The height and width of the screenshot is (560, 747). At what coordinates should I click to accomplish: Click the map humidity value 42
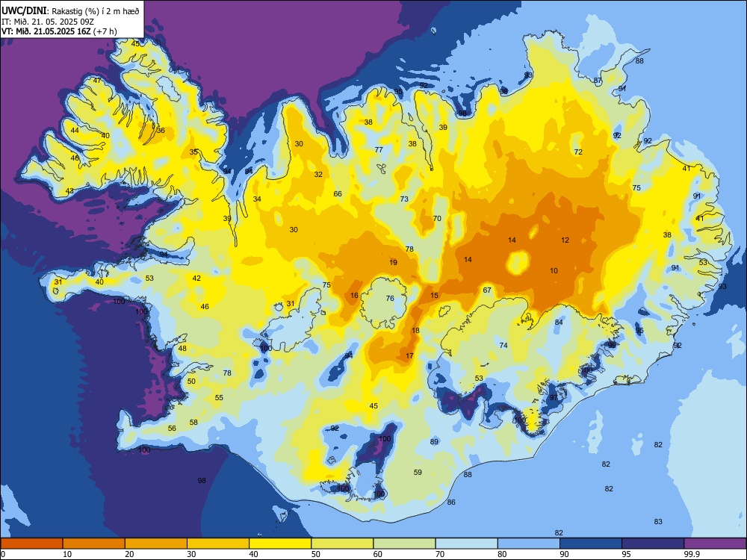point(196,278)
